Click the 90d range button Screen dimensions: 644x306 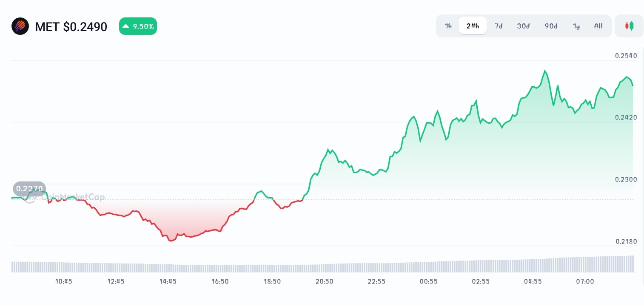551,26
